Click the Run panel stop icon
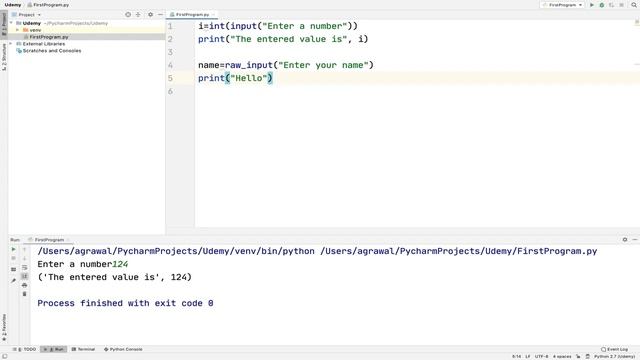The width and height of the screenshot is (640, 360). coord(13,258)
